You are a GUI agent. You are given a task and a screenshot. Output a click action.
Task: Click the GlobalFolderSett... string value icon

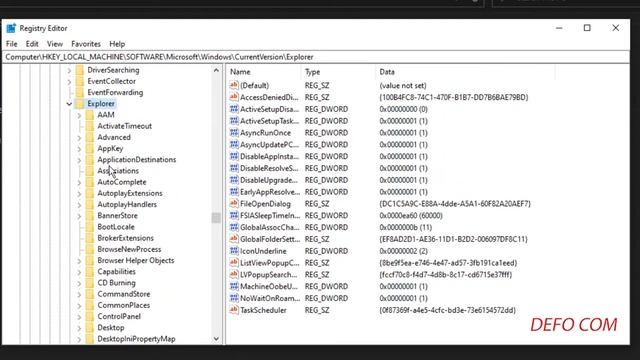pyautogui.click(x=234, y=239)
